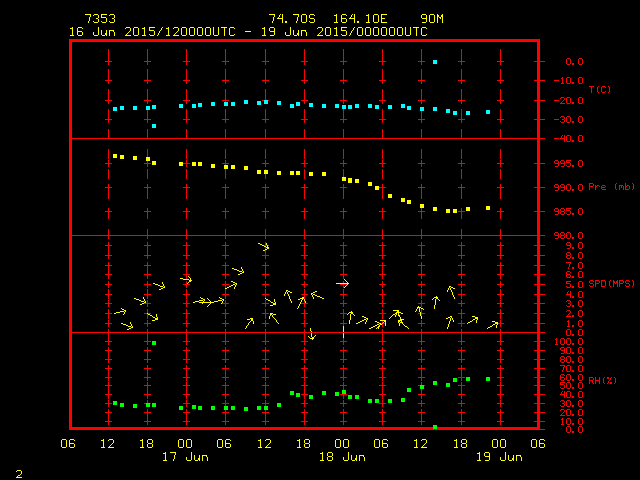Click the last yellow pressure data point

[488, 208]
